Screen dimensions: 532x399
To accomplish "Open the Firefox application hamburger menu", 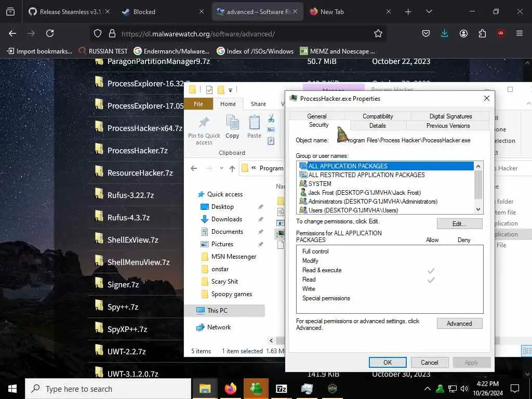I will (x=520, y=33).
